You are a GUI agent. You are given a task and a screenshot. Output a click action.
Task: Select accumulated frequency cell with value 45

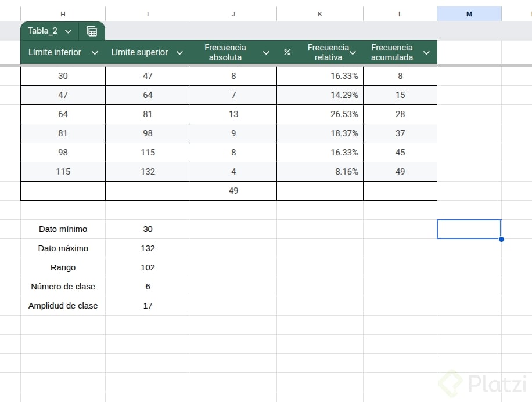click(400, 153)
